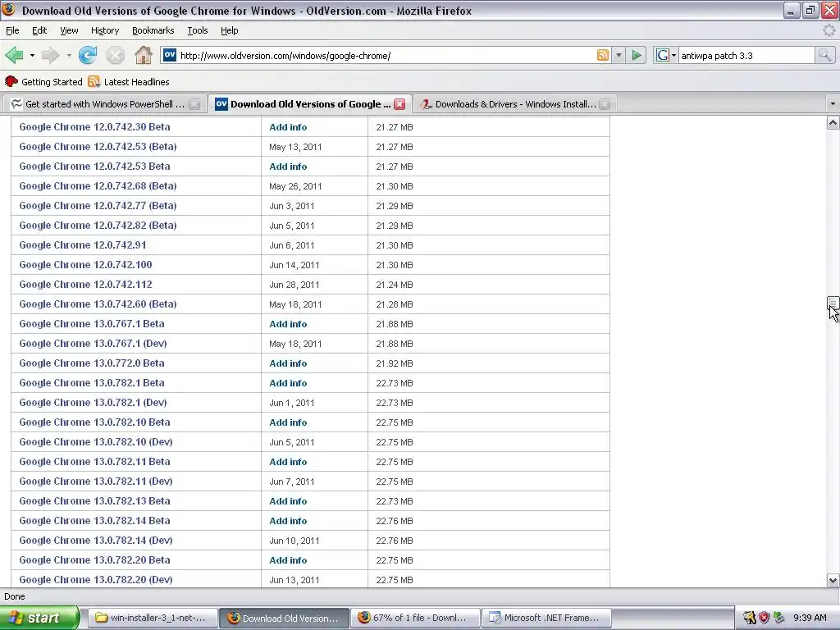The height and width of the screenshot is (630, 840).
Task: Click the 9:39 AM clock
Action: pyautogui.click(x=810, y=618)
